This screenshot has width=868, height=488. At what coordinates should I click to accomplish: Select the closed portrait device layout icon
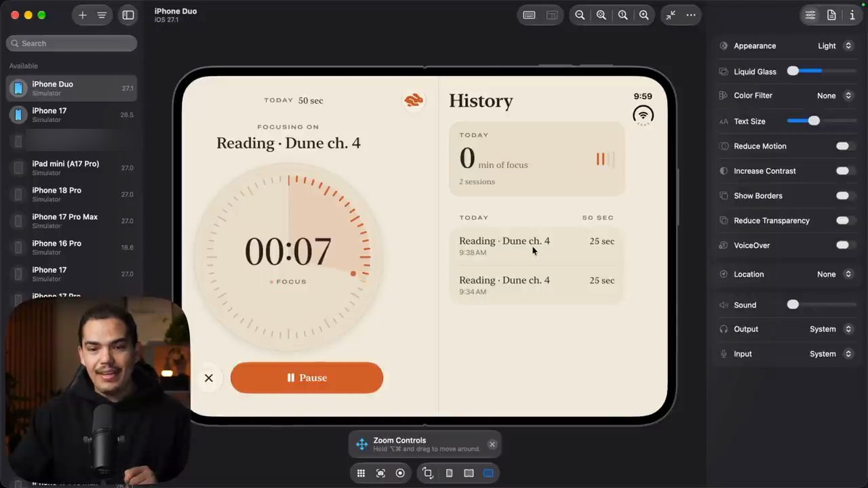pyautogui.click(x=449, y=473)
